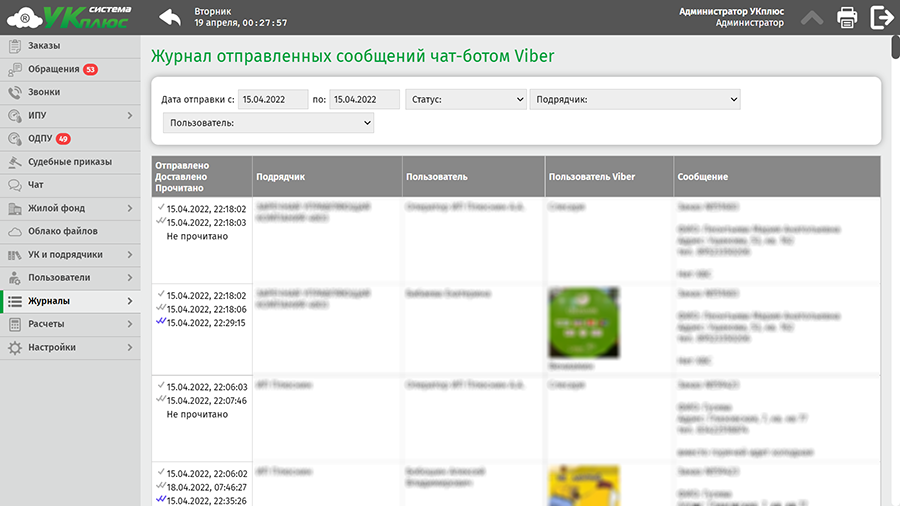The height and width of the screenshot is (506, 900).
Task: Click the УКплюс system logo
Action: pos(69,17)
